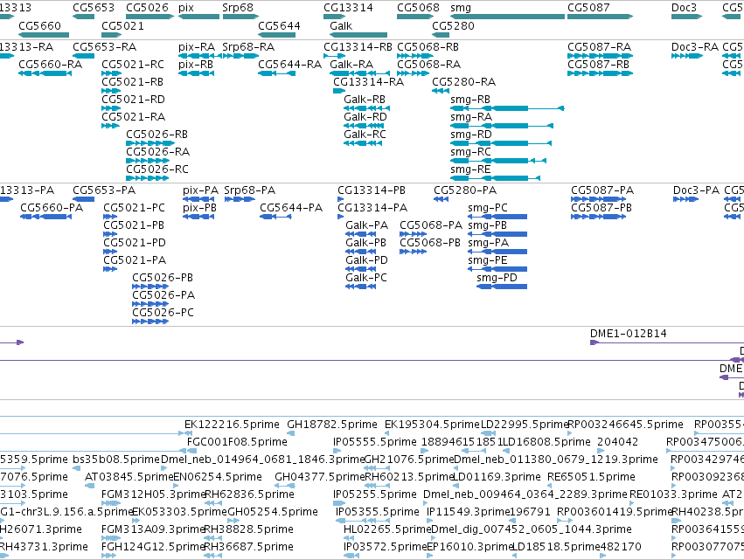744x560 pixels.
Task: Click the Galk-PA protein glyph
Action: pos(360,234)
